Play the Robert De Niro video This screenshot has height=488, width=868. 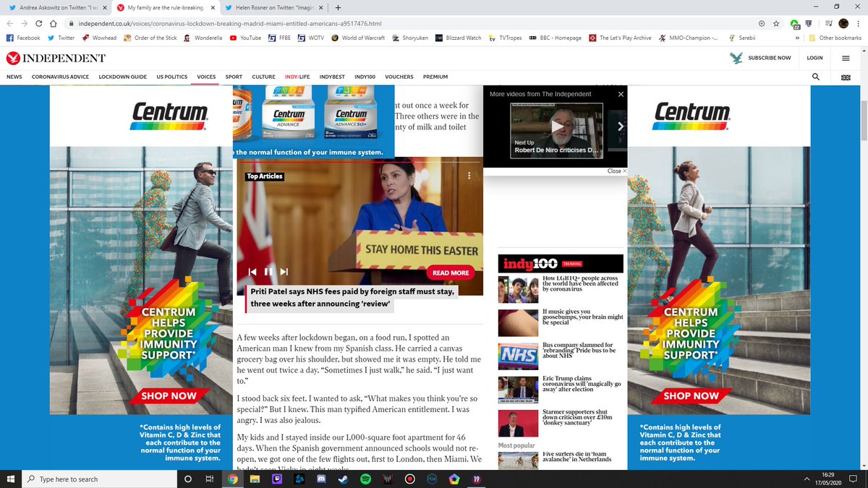point(557,127)
